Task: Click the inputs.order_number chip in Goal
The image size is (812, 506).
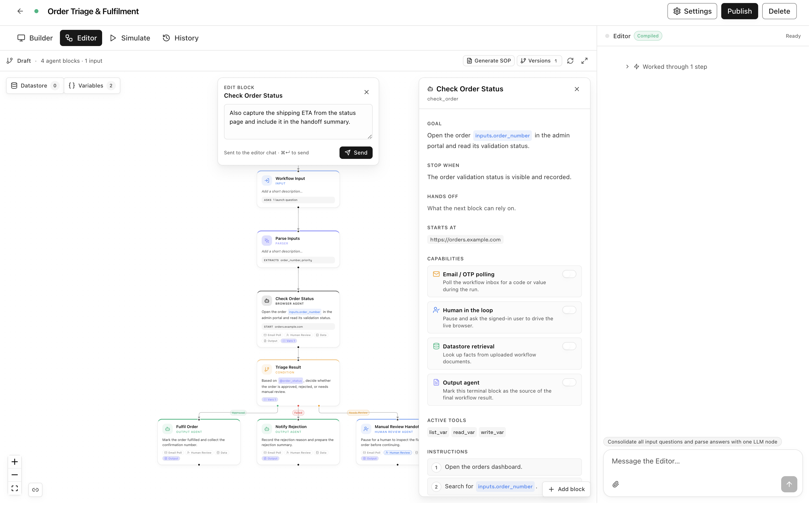Action: click(504, 136)
